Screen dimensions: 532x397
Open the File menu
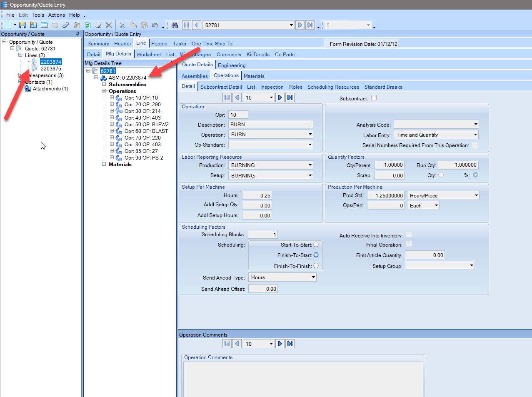pos(10,15)
